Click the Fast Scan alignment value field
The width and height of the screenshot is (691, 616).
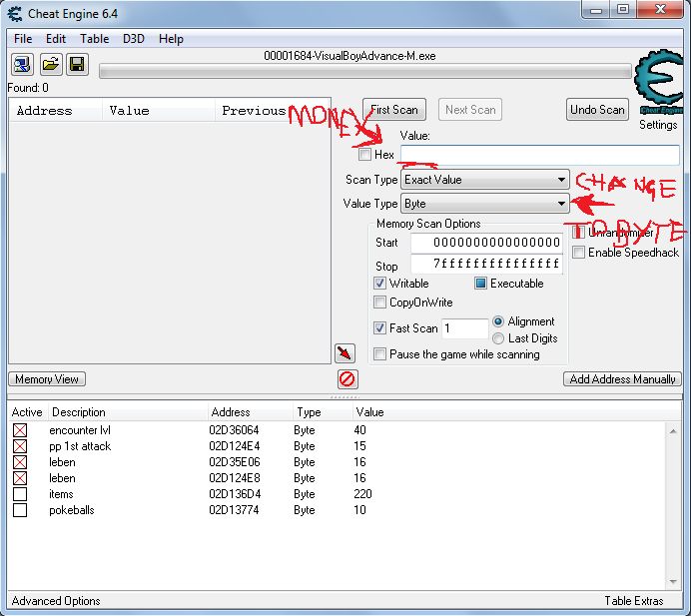[x=465, y=328]
